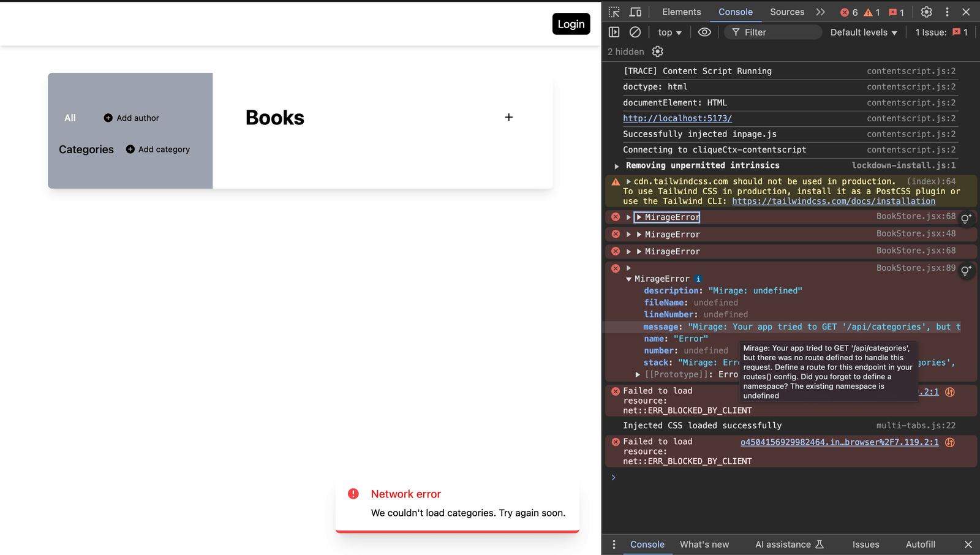Click inside the console Filter field
This screenshot has height=555, width=980.
772,32
